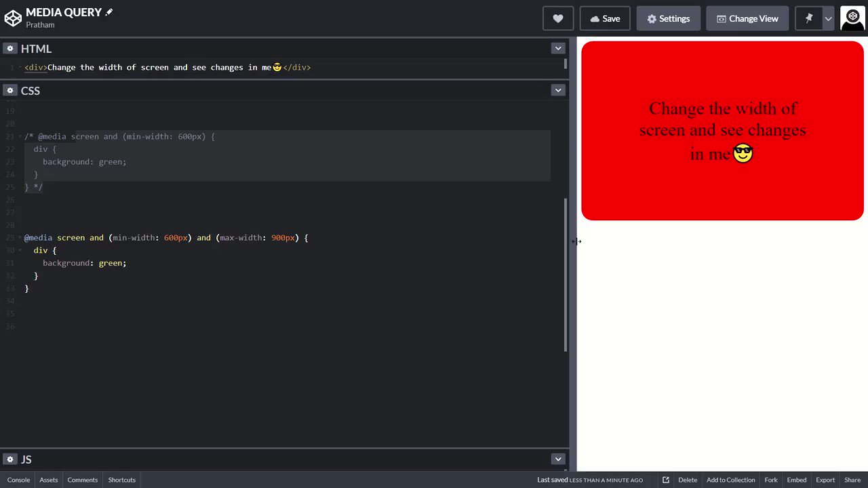
Task: Click the MEDIA QUERY pen title
Action: 64,12
